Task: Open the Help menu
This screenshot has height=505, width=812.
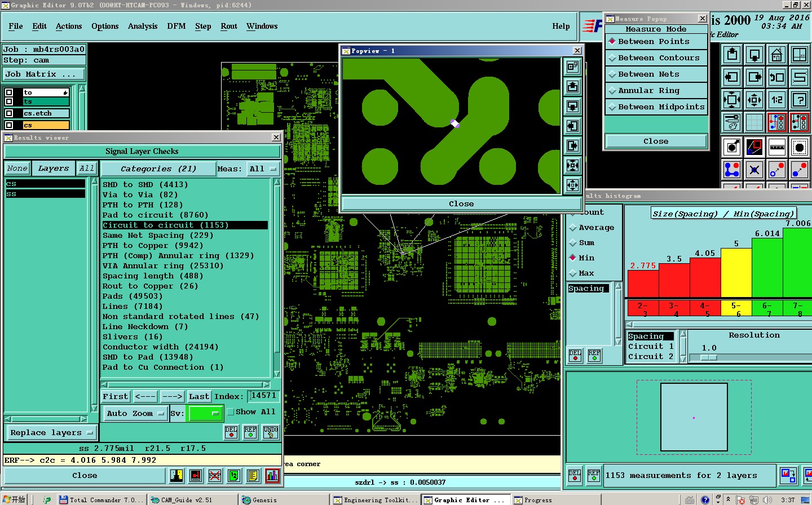Action: tap(561, 26)
